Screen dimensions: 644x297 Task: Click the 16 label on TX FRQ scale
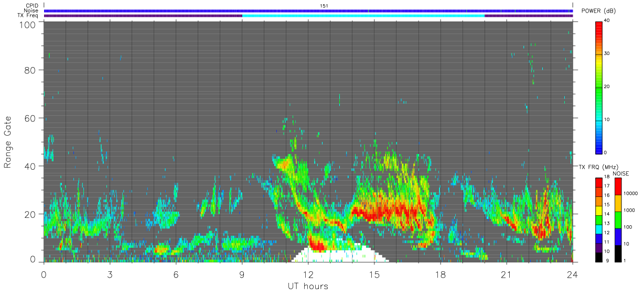click(606, 195)
